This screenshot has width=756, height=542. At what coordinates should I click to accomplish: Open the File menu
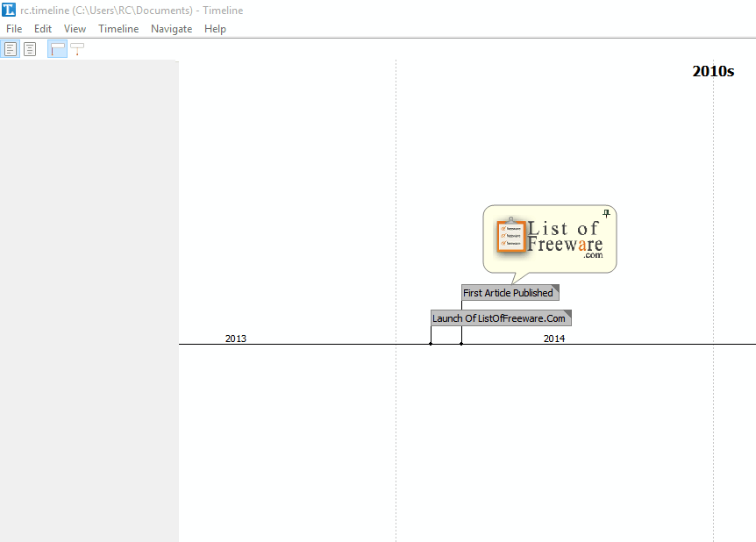(x=14, y=29)
